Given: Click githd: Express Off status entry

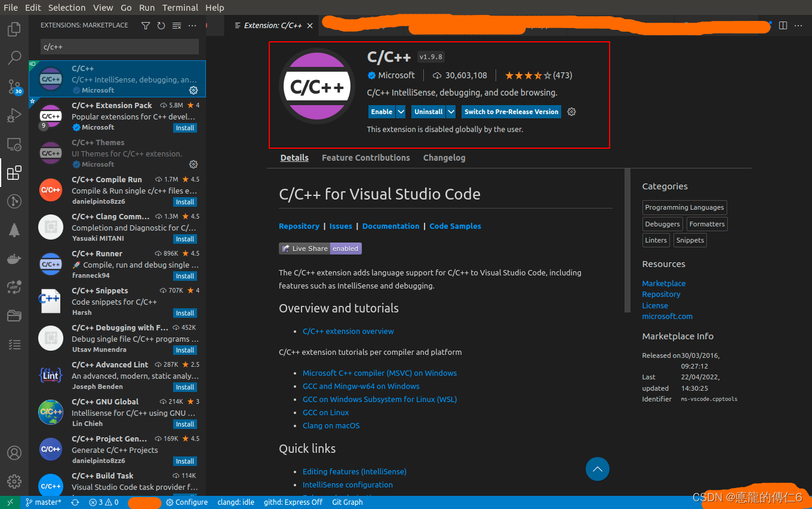Looking at the screenshot, I should [293, 502].
